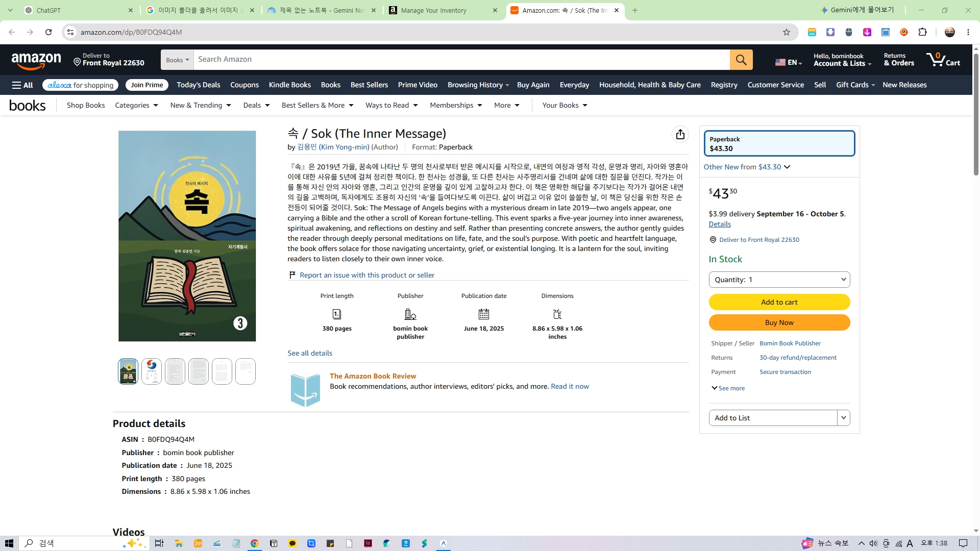Open the 30-day refund/replacement link

[798, 358]
